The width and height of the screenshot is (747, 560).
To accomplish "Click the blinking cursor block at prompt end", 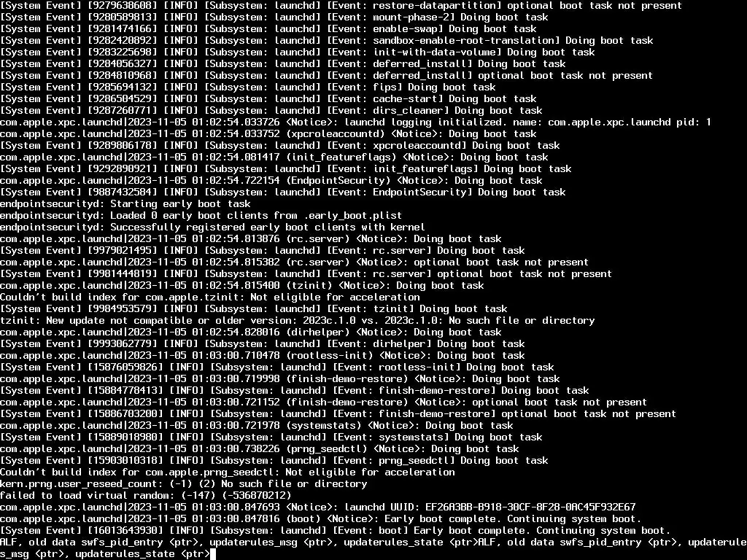I will click(x=213, y=554).
